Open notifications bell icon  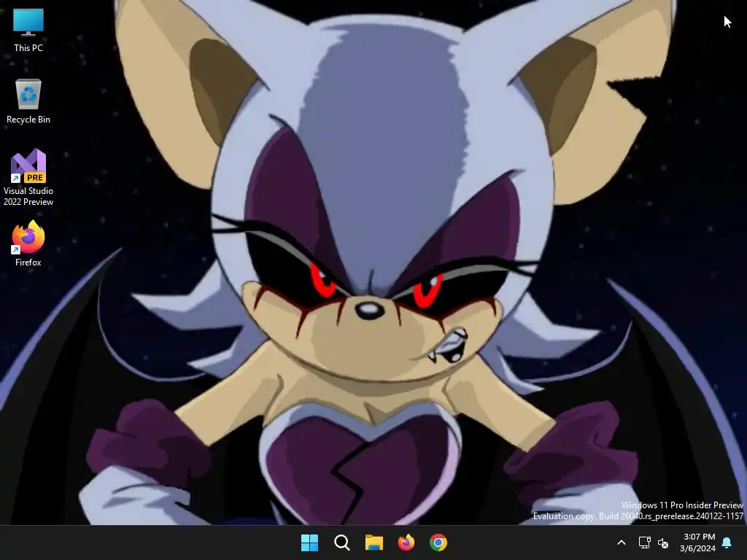(727, 542)
